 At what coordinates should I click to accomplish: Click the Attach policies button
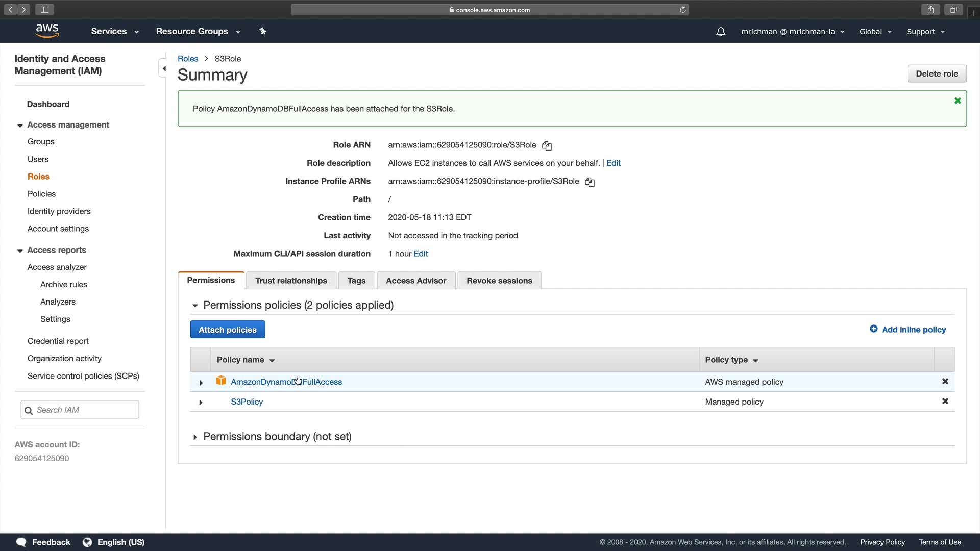pos(227,330)
